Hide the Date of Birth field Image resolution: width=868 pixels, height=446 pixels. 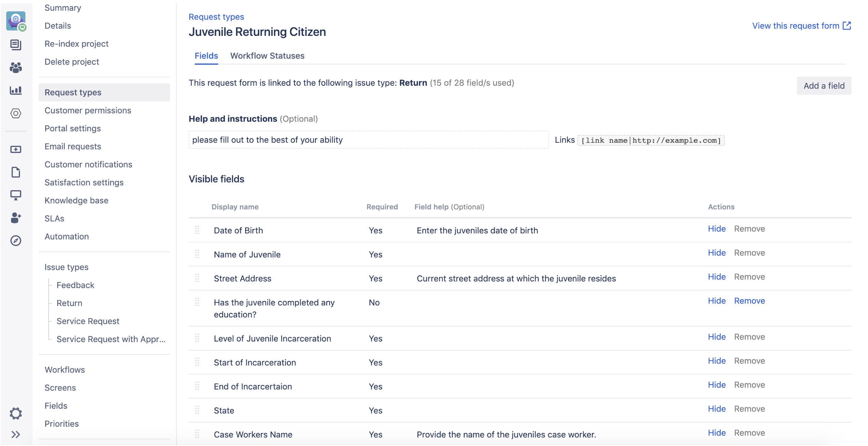[x=717, y=229]
